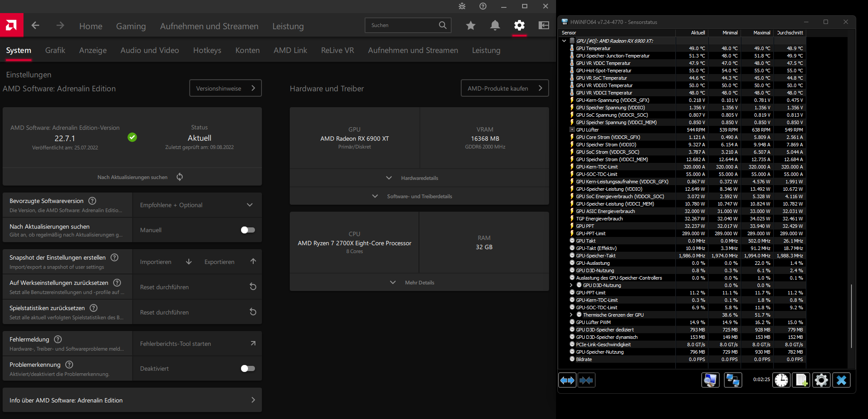Image resolution: width=868 pixels, height=419 pixels.
Task: Click help icon next to Bevorzugte Softwareversion
Action: (x=92, y=201)
